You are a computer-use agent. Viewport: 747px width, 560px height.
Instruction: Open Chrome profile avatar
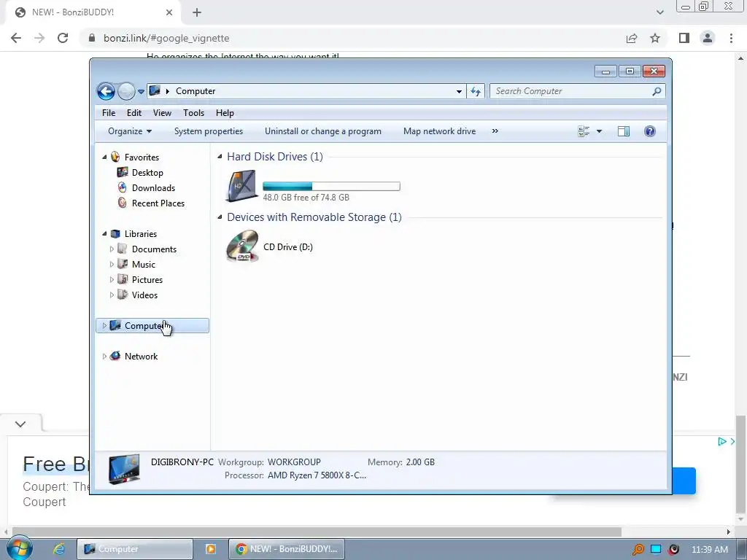coord(708,38)
